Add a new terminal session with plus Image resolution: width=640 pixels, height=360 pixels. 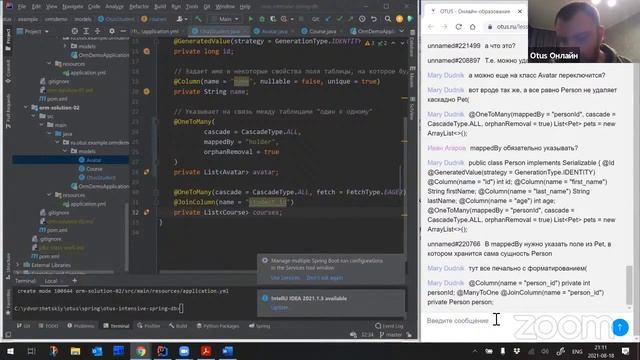(x=74, y=280)
